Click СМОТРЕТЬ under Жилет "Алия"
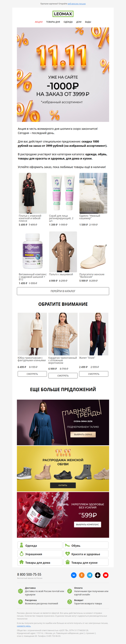 point(94,374)
